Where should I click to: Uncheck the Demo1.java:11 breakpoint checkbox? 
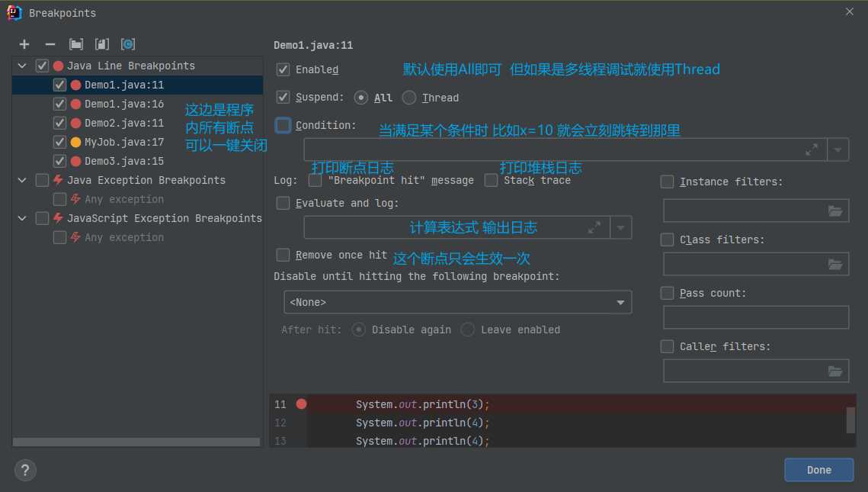[x=59, y=85]
